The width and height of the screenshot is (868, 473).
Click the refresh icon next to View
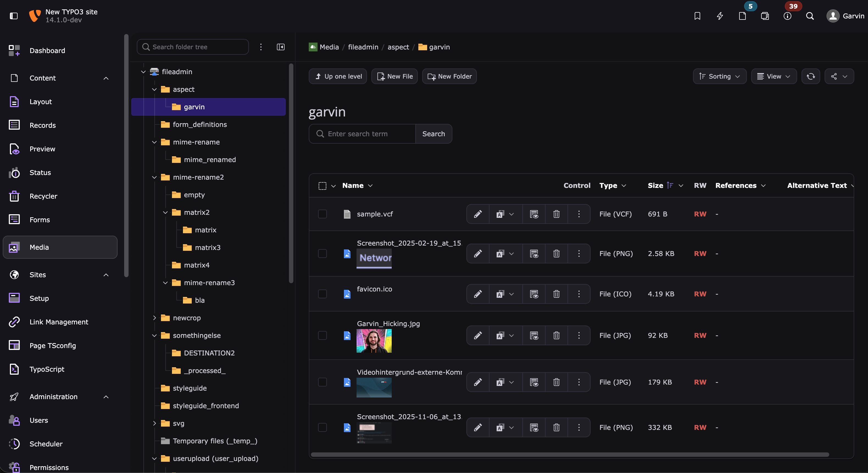click(810, 76)
